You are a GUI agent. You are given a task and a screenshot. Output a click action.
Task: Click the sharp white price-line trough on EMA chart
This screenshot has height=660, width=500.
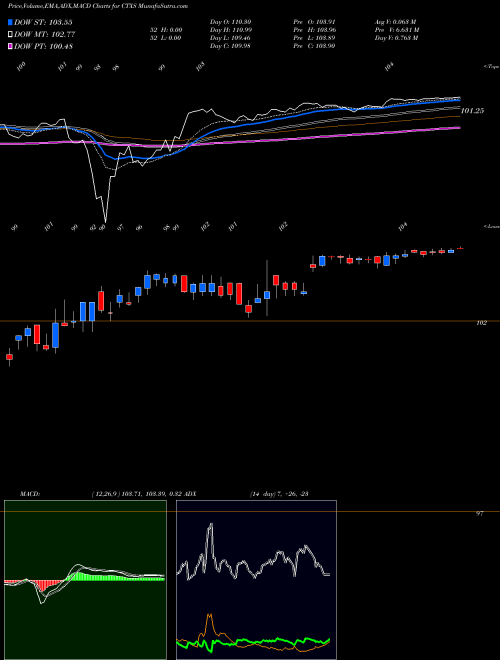click(105, 219)
